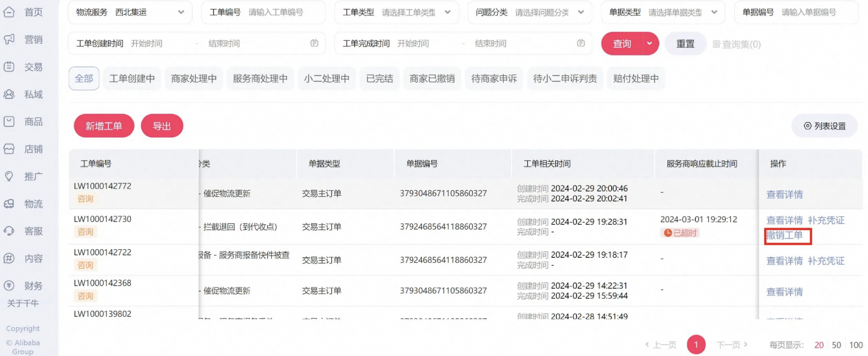This screenshot has height=356, width=868.
Task: View details for LW1000142368
Action: tap(784, 291)
